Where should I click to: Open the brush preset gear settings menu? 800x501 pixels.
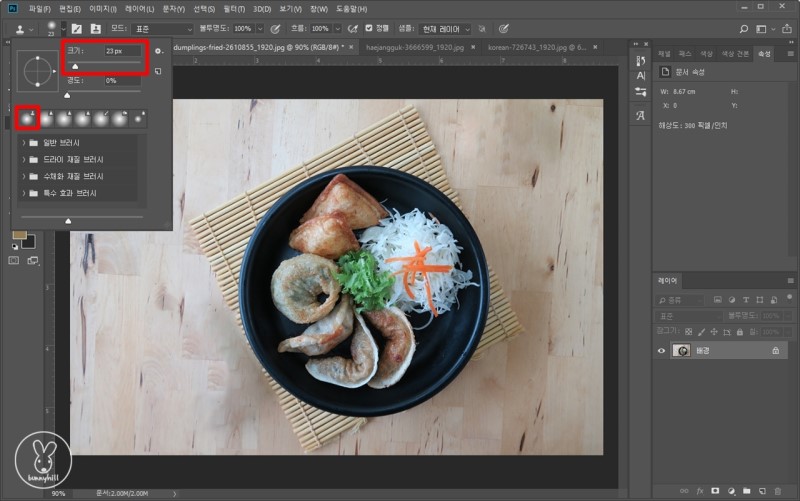(x=158, y=50)
